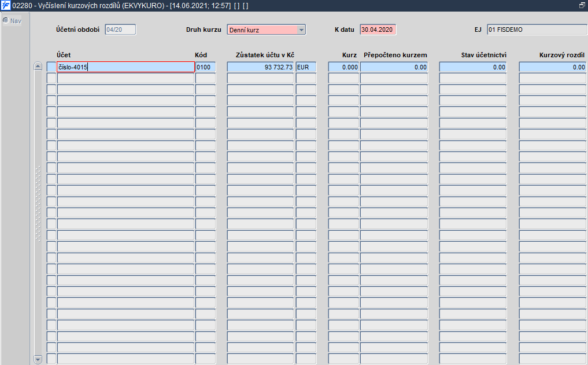
Task: Click the Přepočteno kurzem column header
Action: coord(395,55)
